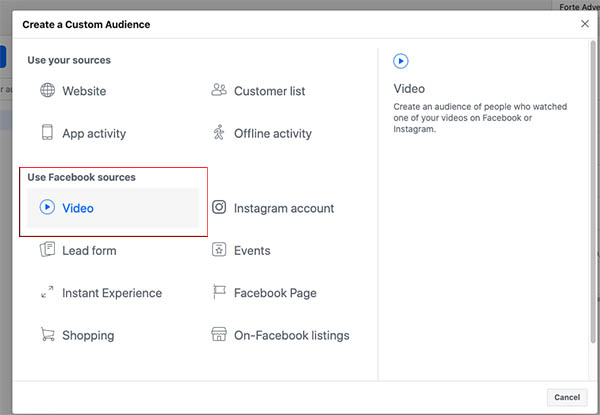This screenshot has height=415, width=600.
Task: Click the Shopping cart icon
Action: 47,334
